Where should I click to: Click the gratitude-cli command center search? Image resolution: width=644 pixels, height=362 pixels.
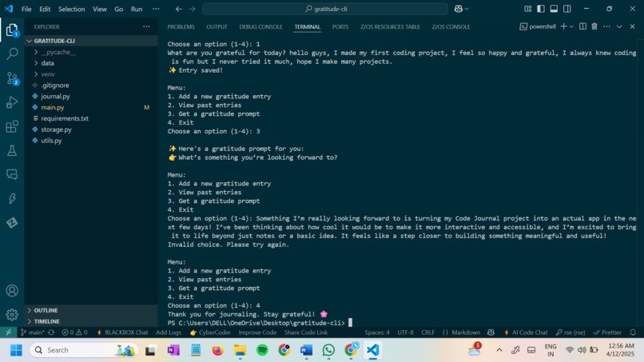point(325,9)
